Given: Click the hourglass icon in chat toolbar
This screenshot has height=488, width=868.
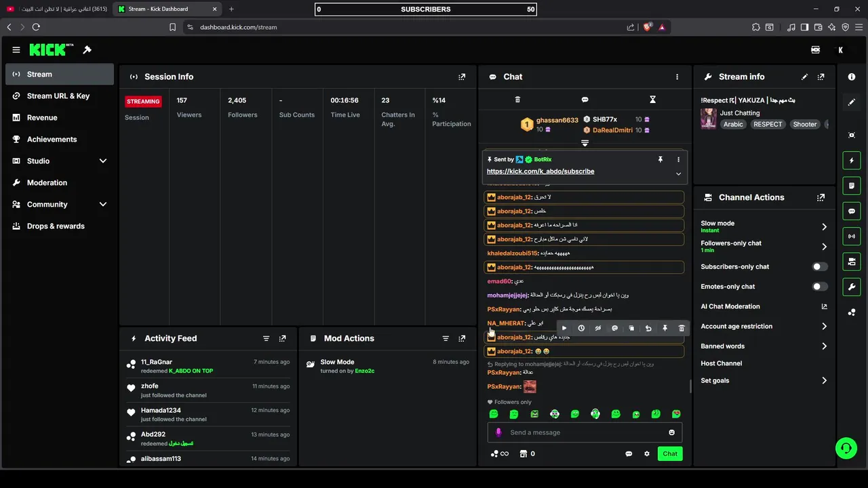Looking at the screenshot, I should 652,100.
